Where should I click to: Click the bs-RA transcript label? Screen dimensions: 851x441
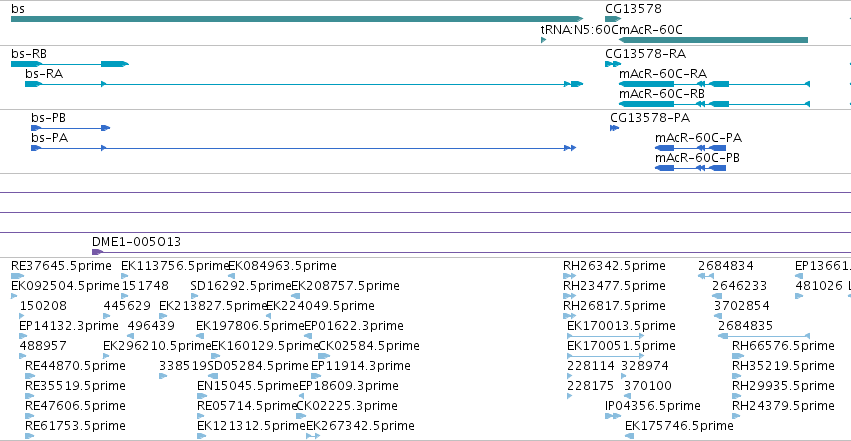tap(44, 74)
